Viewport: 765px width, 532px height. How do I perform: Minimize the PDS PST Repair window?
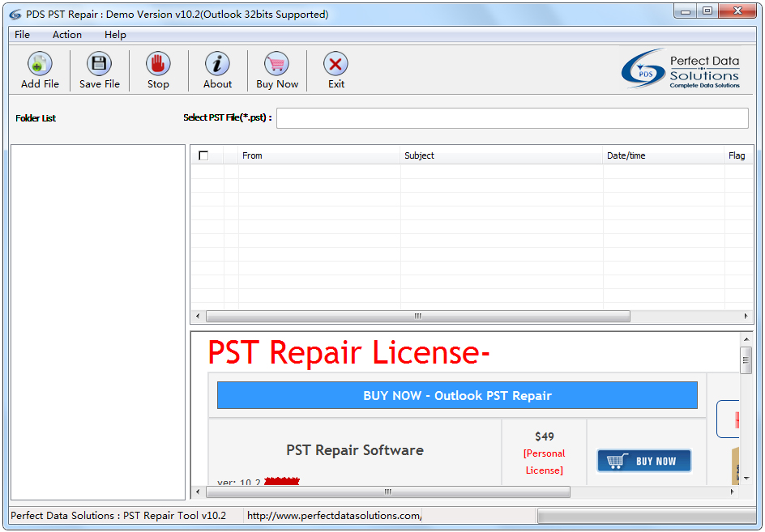pyautogui.click(x=686, y=11)
